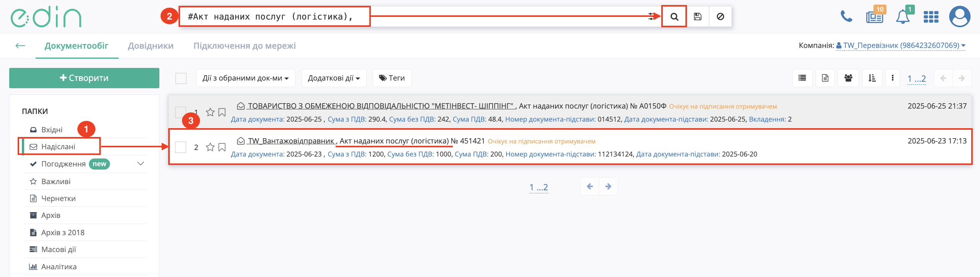The image size is (980, 277).
Task: Open the 'Додаткові дії' dropdown
Action: coord(334,78)
